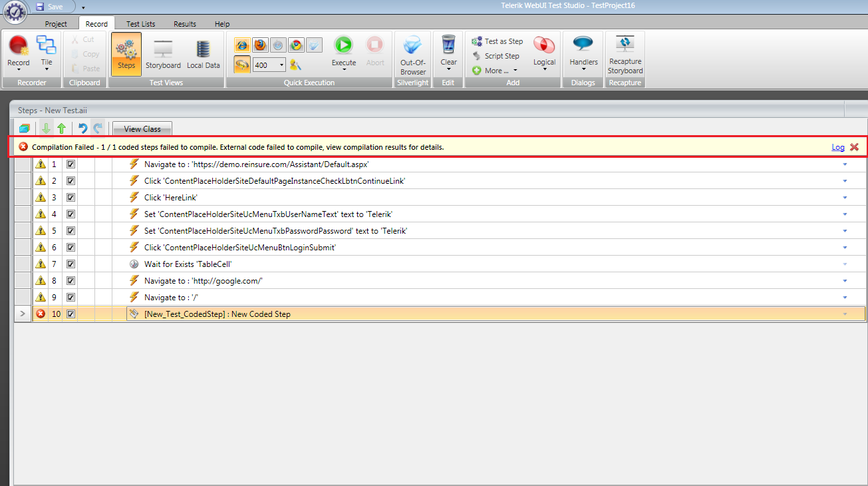This screenshot has width=868, height=486.
Task: Select Safari browser for quick execution
Action: 278,45
